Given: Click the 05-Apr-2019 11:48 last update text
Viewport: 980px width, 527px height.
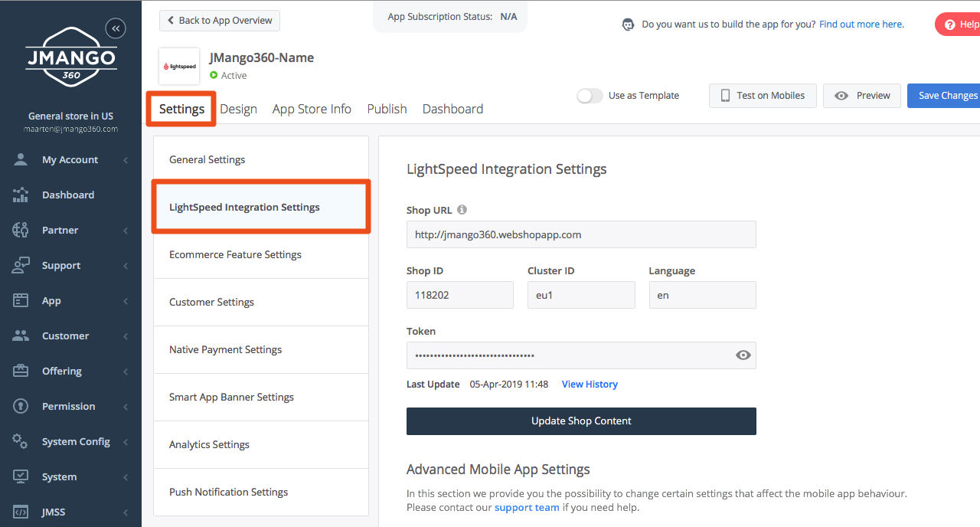Looking at the screenshot, I should [x=509, y=385].
